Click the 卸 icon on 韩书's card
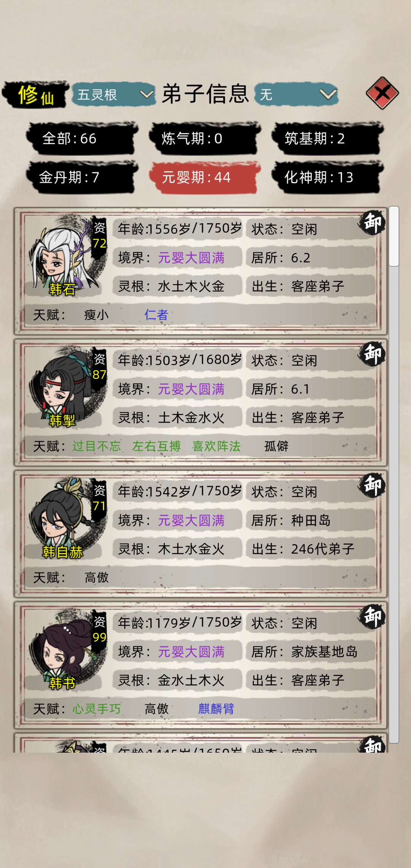This screenshot has width=411, height=868. tap(372, 617)
